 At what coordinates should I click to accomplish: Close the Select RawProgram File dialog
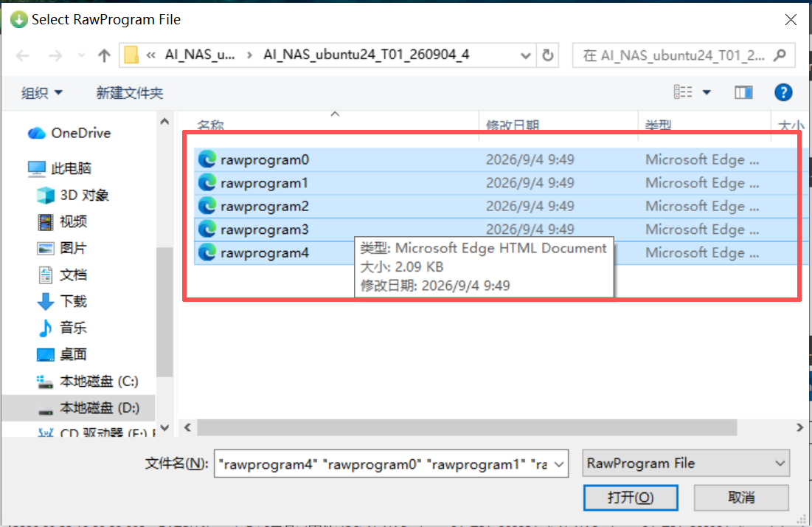(791, 20)
